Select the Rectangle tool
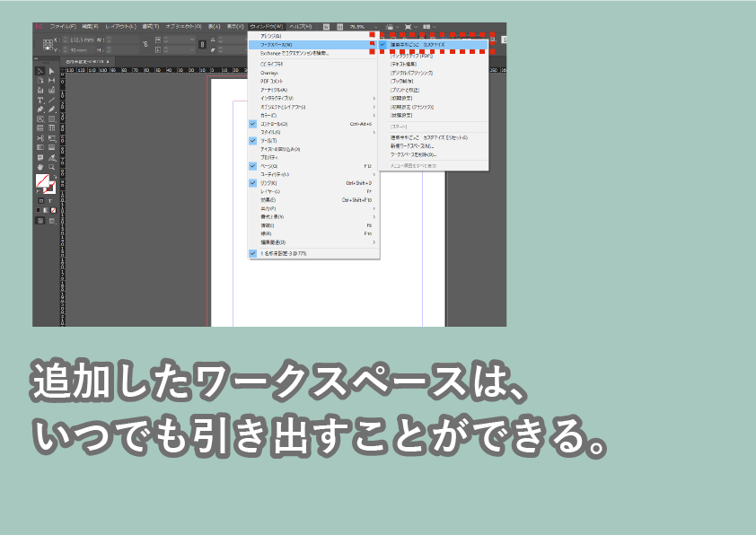 [51, 118]
